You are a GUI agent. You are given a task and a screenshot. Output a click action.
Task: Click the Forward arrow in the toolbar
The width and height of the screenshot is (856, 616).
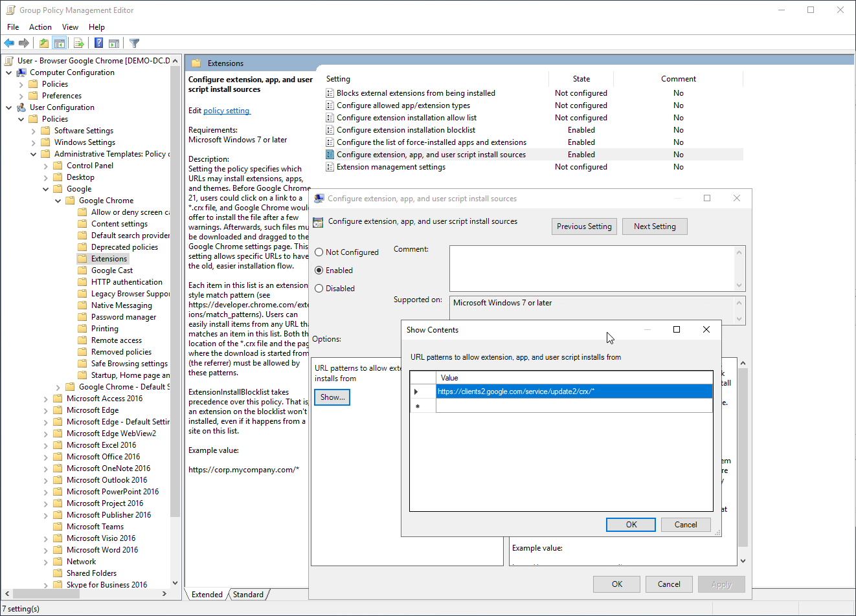(24, 43)
